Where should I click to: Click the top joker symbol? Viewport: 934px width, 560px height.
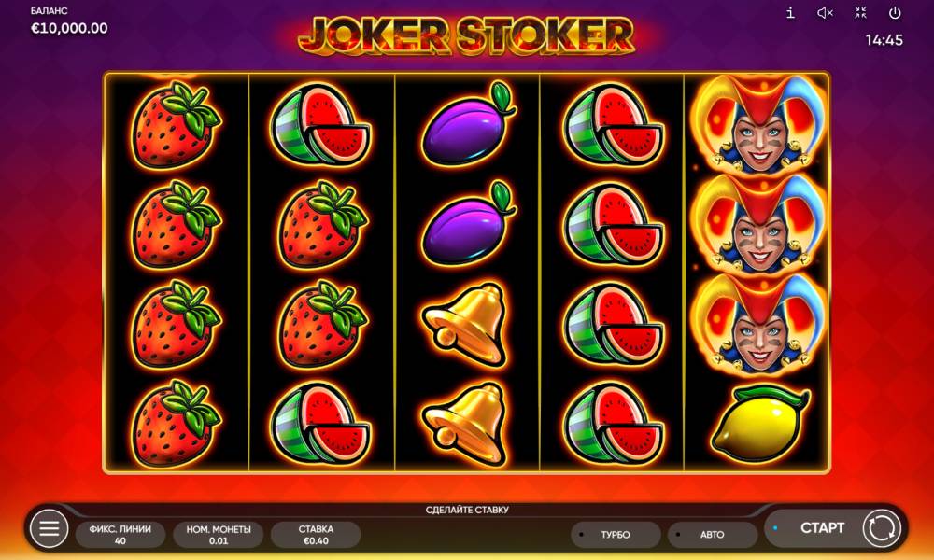[757, 124]
